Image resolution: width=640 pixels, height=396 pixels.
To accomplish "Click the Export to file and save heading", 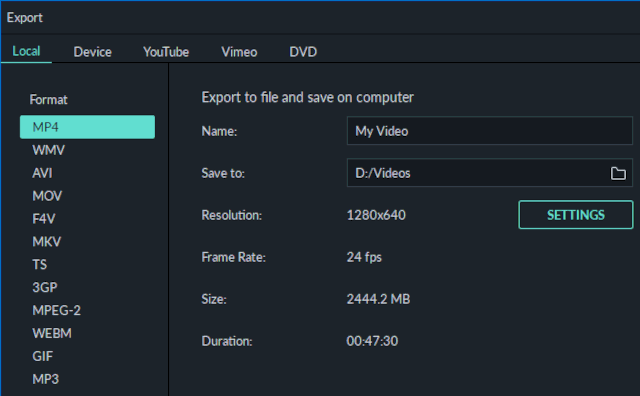I will pyautogui.click(x=307, y=98).
